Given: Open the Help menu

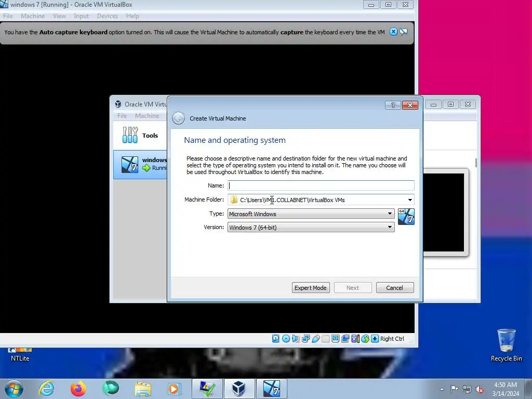Looking at the screenshot, I should [x=132, y=16].
